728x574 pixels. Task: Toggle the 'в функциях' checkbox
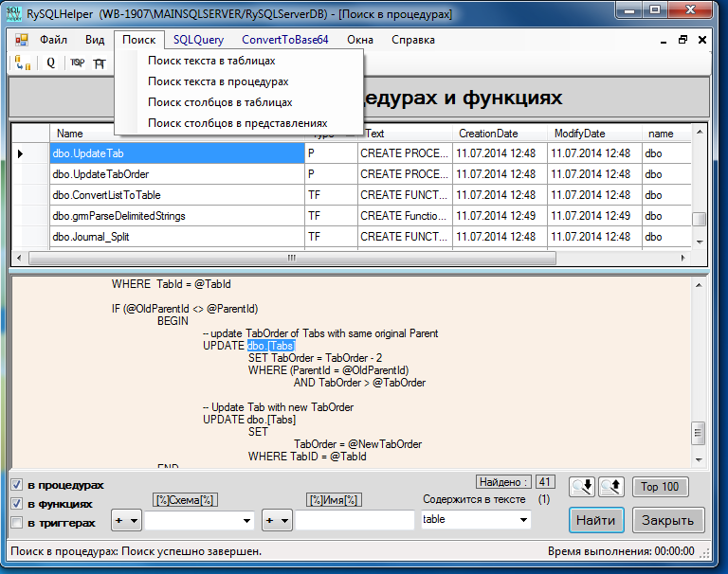coord(17,504)
